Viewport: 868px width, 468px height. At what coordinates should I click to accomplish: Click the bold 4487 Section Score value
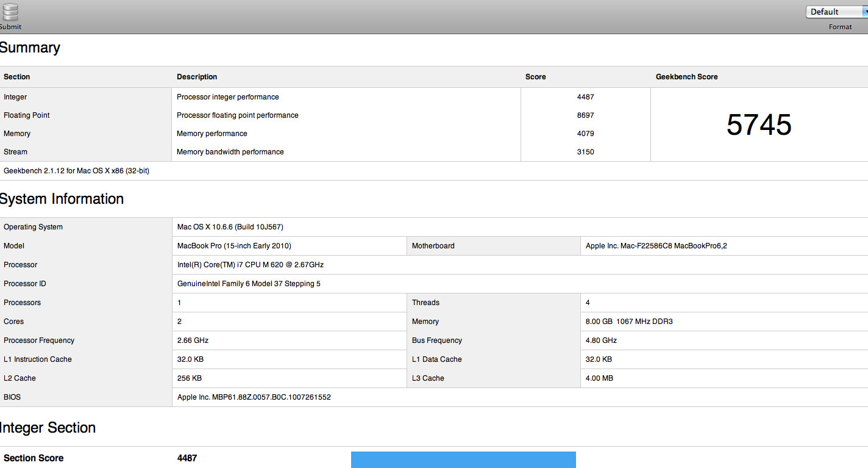coord(187,458)
